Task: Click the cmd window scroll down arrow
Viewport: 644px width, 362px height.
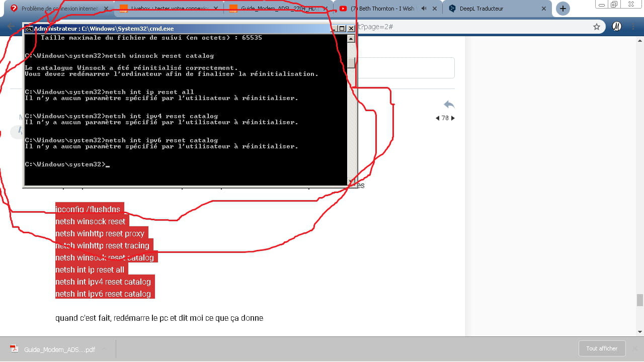Action: 351,182
